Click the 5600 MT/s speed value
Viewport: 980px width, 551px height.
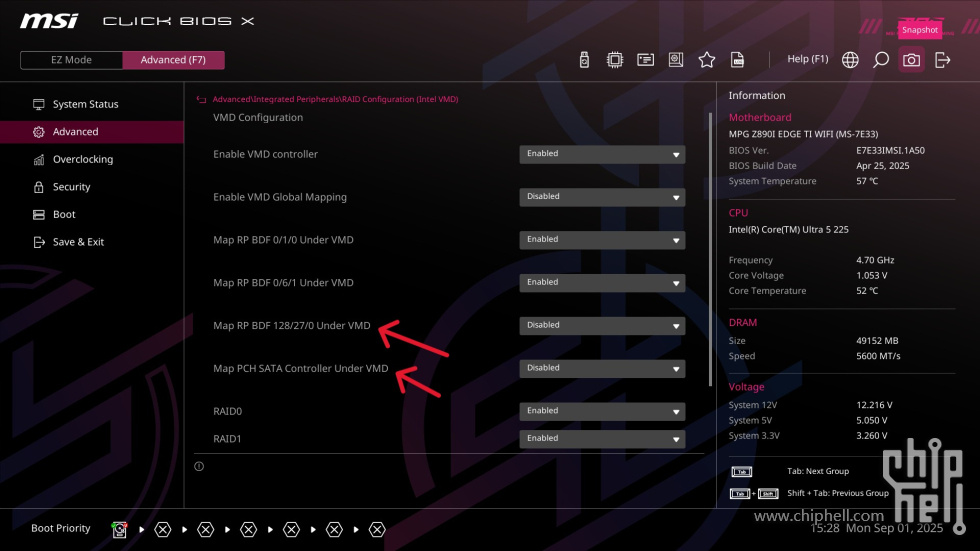[878, 356]
